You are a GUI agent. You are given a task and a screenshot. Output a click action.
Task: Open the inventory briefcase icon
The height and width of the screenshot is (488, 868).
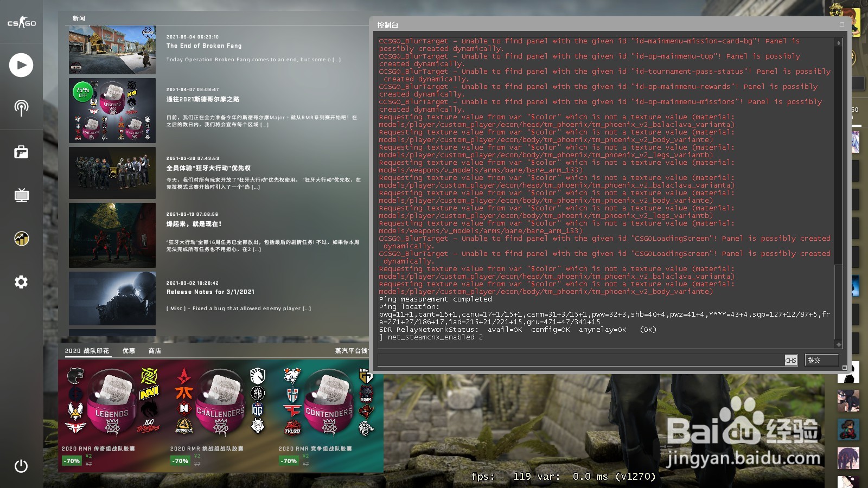(21, 152)
